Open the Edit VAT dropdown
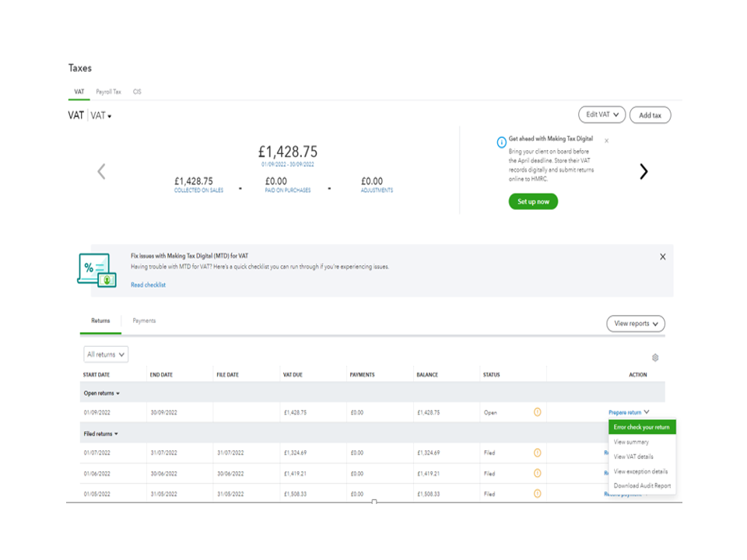The width and height of the screenshot is (747, 560). coord(602,114)
